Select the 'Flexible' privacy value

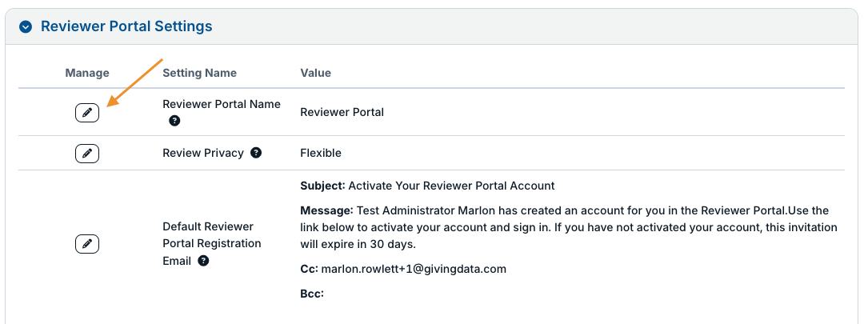[321, 154]
